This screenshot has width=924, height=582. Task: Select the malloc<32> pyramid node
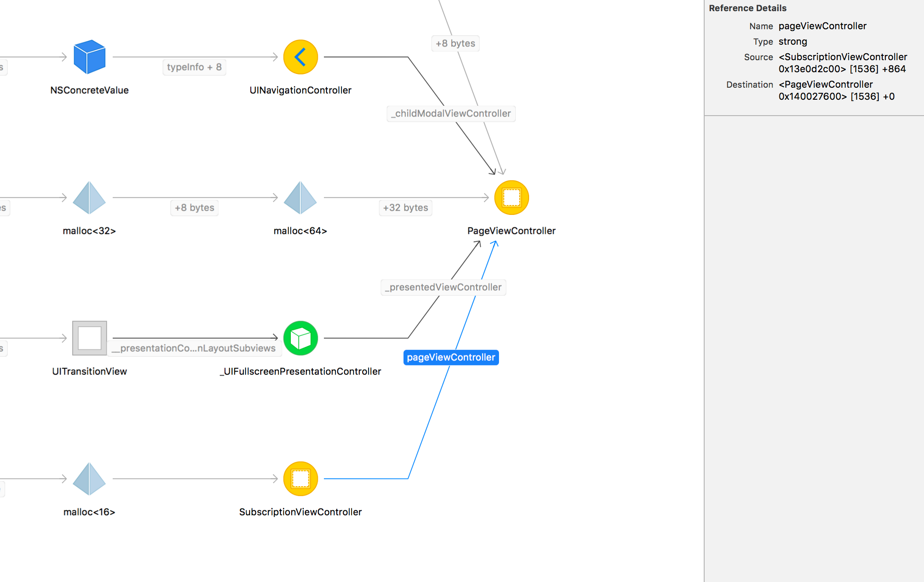click(x=89, y=197)
